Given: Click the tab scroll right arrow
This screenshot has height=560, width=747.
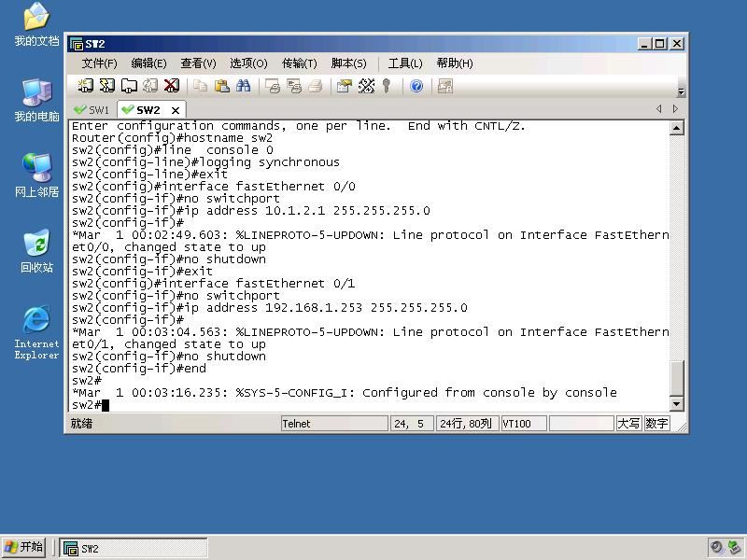Looking at the screenshot, I should (675, 109).
